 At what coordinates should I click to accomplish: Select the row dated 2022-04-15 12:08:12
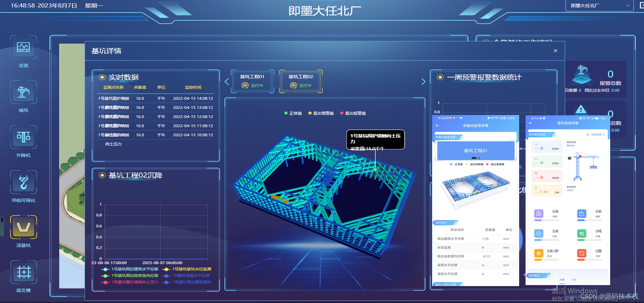156,117
